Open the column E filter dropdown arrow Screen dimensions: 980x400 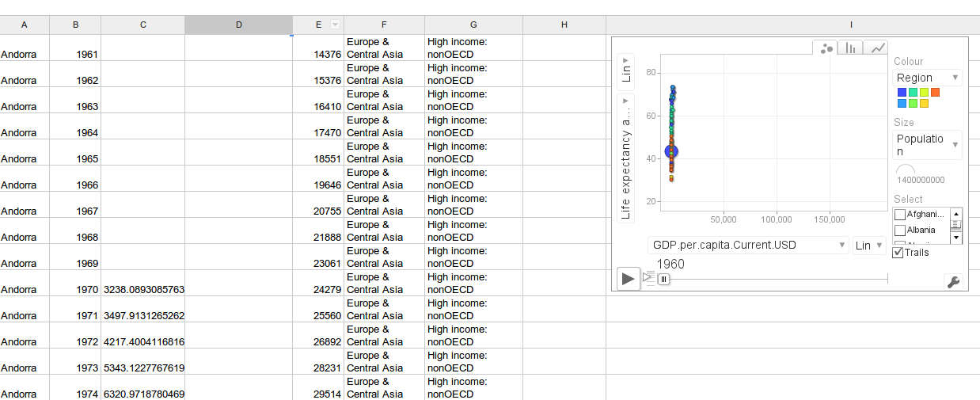pos(335,25)
